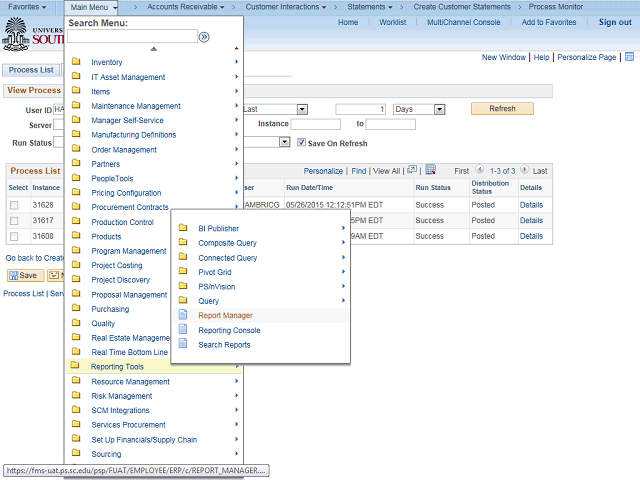640x480 pixels.
Task: Select the checkbox for instance 31608
Action: coord(14,236)
